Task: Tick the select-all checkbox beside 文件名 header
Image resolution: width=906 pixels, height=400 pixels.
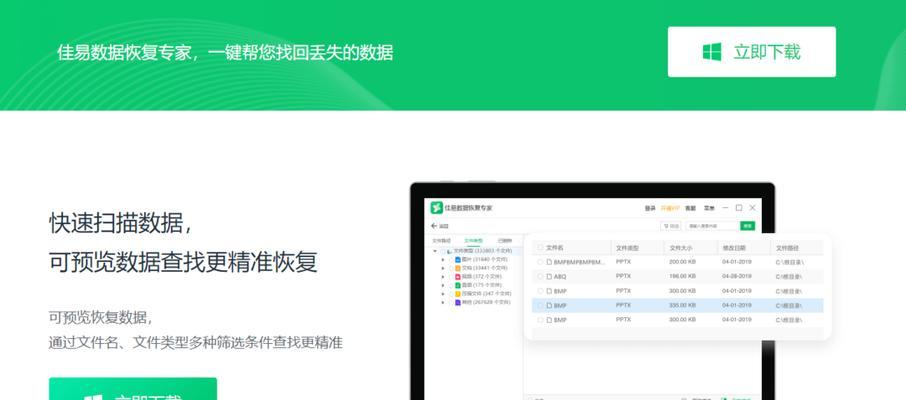Action: [540, 247]
